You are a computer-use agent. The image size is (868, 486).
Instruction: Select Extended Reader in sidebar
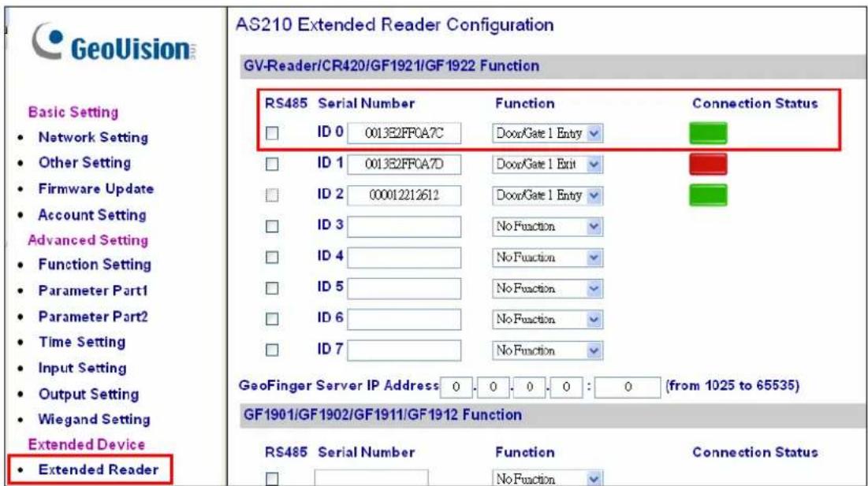pos(99,469)
